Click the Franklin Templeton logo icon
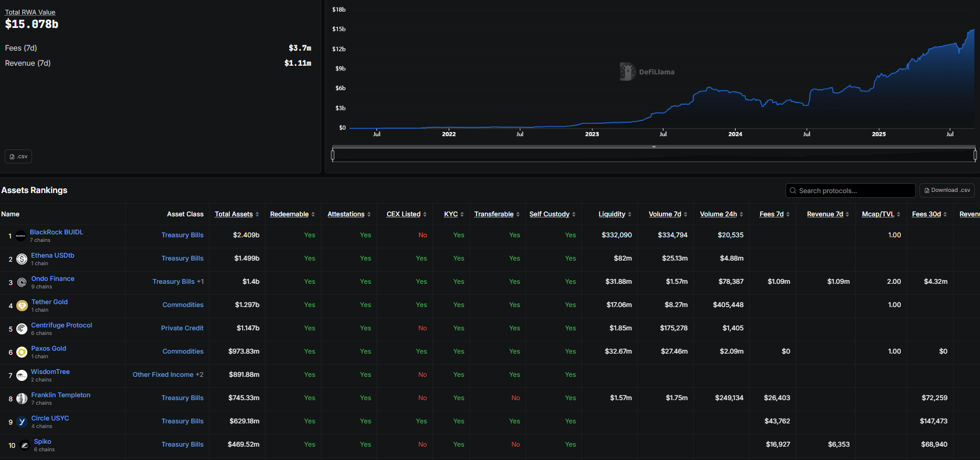Screen dimensions: 980x460 (22, 399)
